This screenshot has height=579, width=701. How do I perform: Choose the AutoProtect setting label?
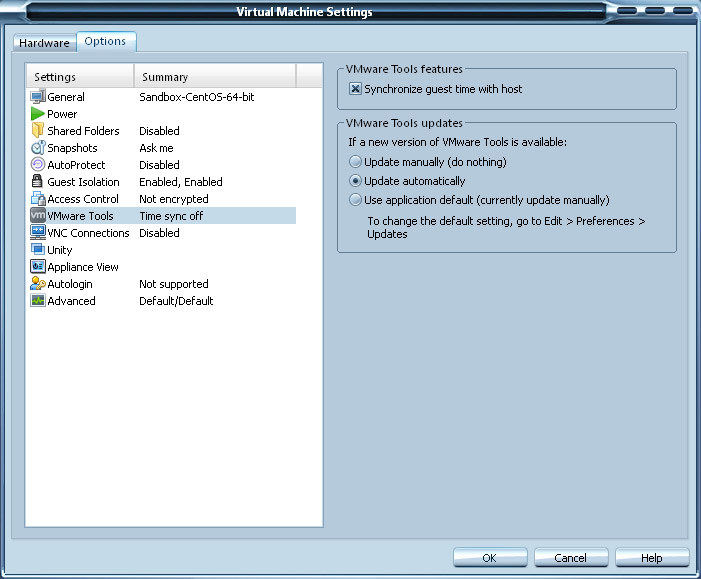pyautogui.click(x=76, y=165)
